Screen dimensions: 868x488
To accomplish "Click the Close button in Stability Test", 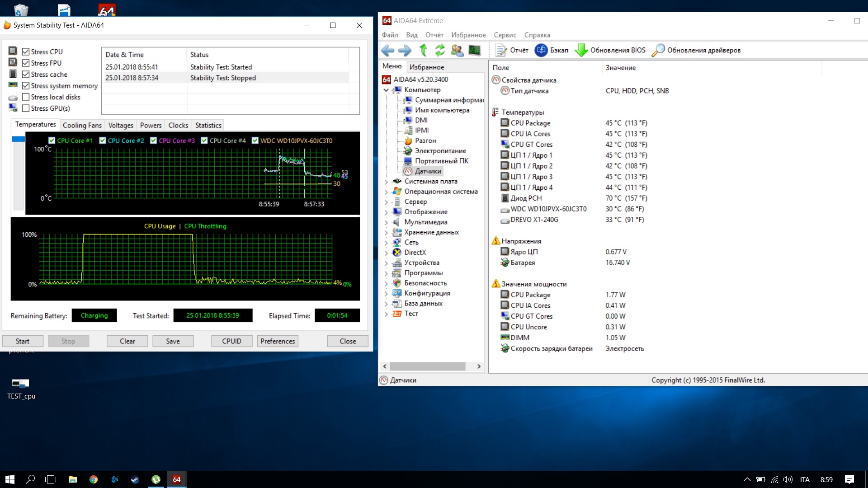I will [x=348, y=341].
